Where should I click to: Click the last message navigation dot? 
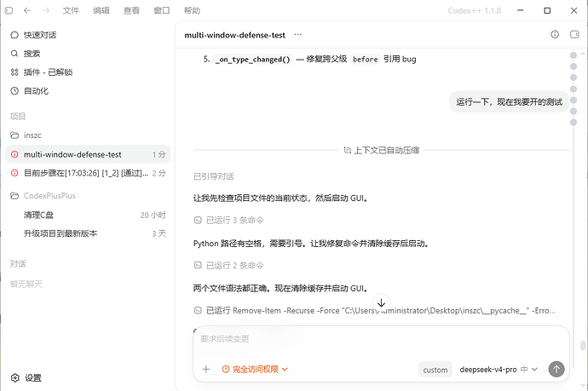point(574,122)
